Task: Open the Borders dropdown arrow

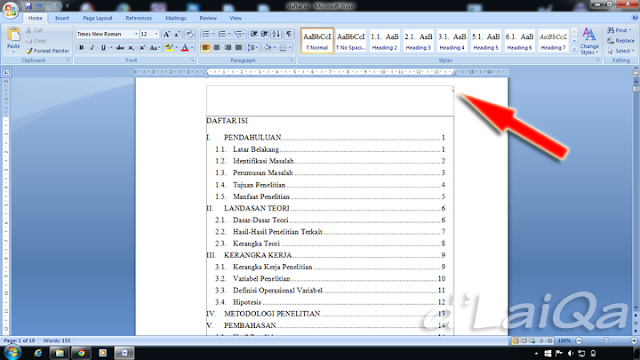Action: [290, 48]
